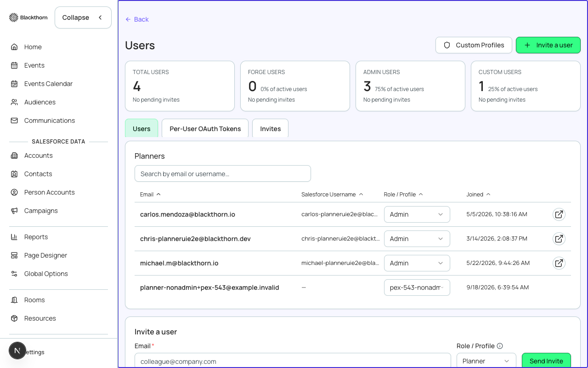
Task: Open Home from the sidebar
Action: pyautogui.click(x=33, y=47)
